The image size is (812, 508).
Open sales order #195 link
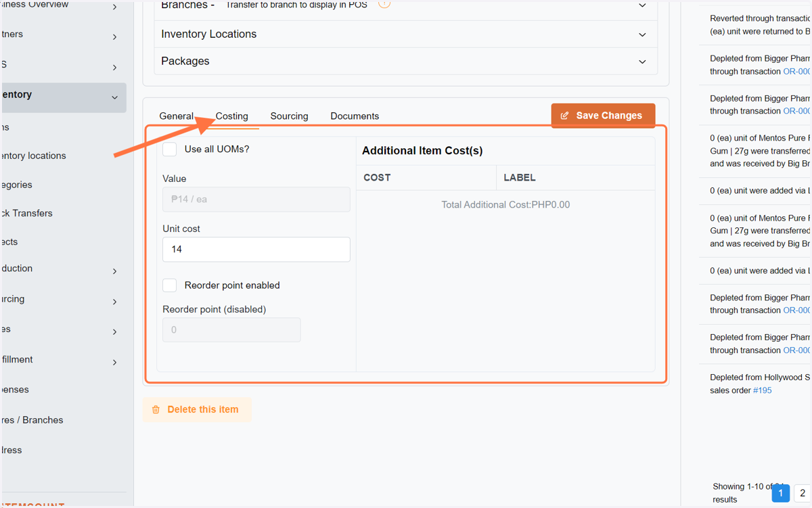pos(762,390)
